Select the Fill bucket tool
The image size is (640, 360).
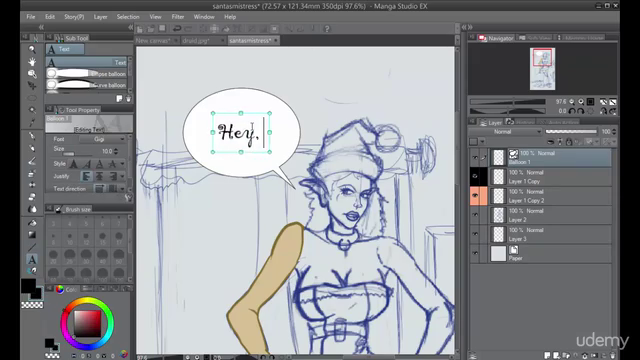point(32,223)
